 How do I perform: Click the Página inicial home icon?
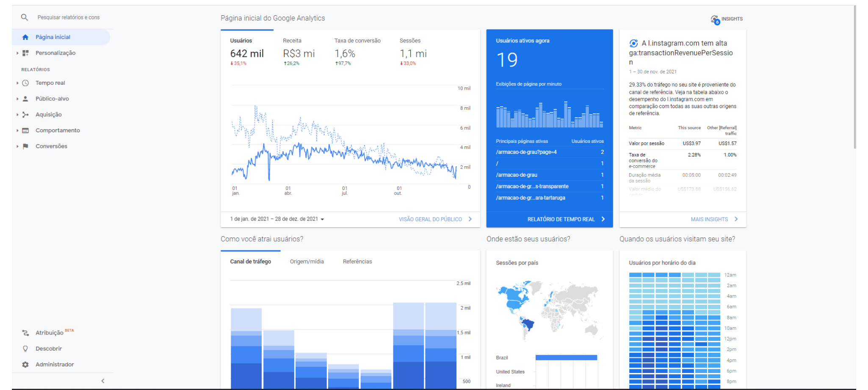pyautogui.click(x=25, y=37)
